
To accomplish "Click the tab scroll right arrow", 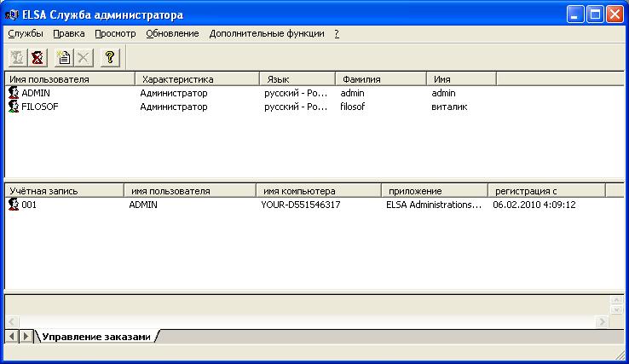I will coord(26,337).
